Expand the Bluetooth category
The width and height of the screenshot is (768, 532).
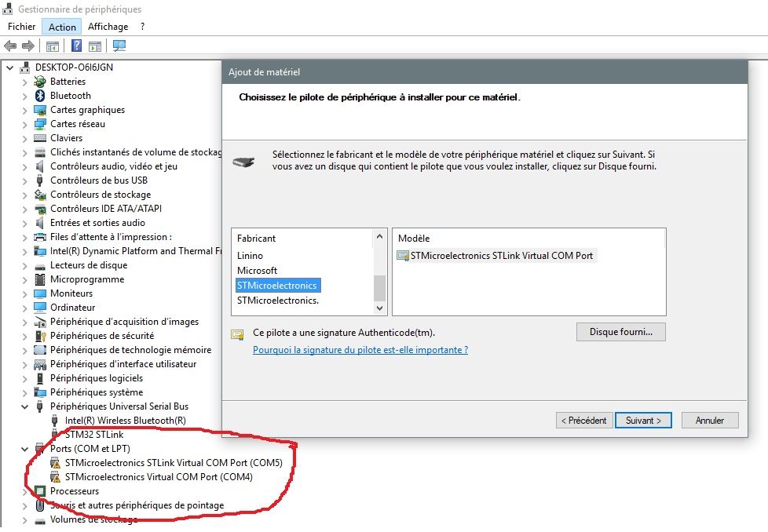(x=24, y=97)
